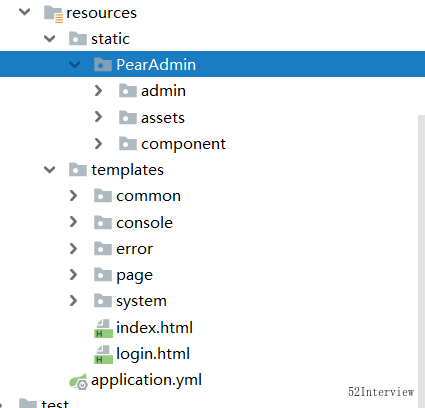Expand the admin folder
The height and width of the screenshot is (408, 425).
98,90
